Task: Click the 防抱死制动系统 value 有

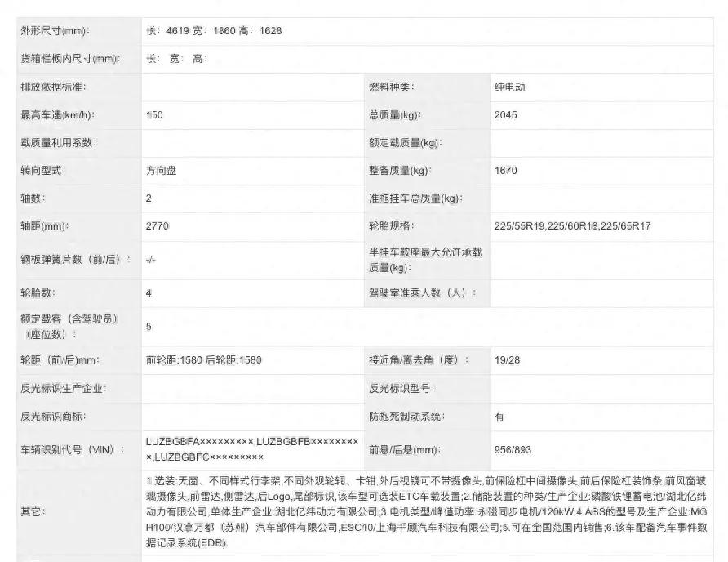Action: point(499,416)
